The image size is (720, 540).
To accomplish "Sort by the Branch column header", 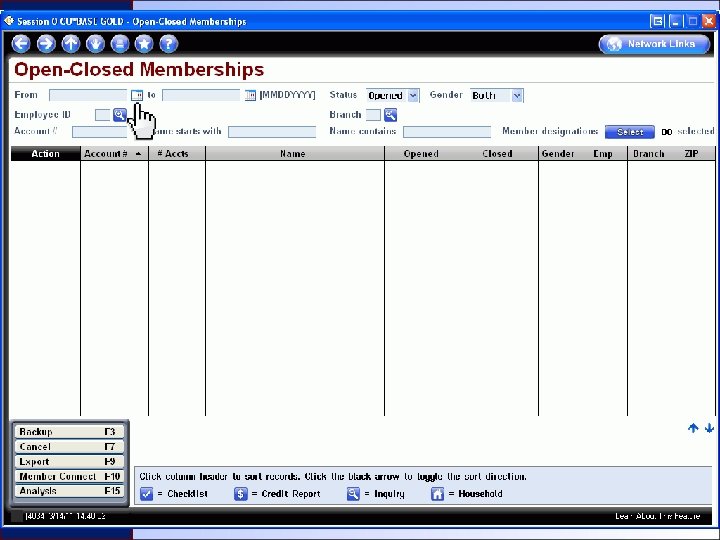I will click(x=648, y=154).
